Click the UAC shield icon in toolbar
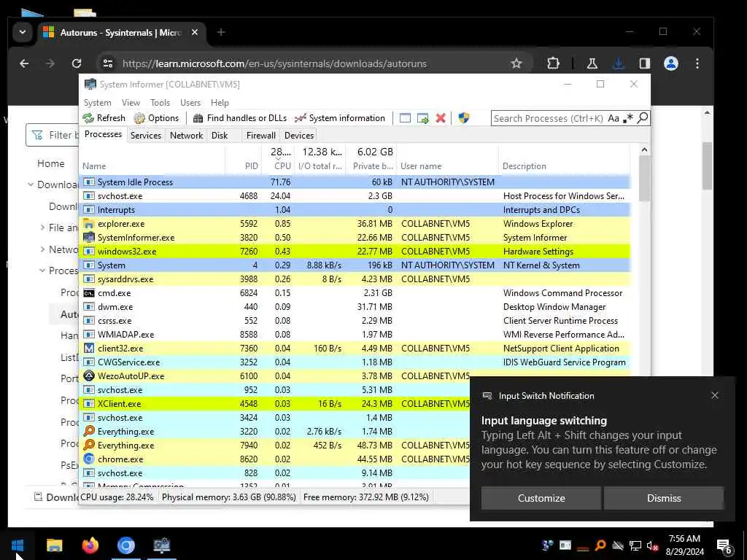Viewport: 747px width, 560px height. (x=464, y=118)
